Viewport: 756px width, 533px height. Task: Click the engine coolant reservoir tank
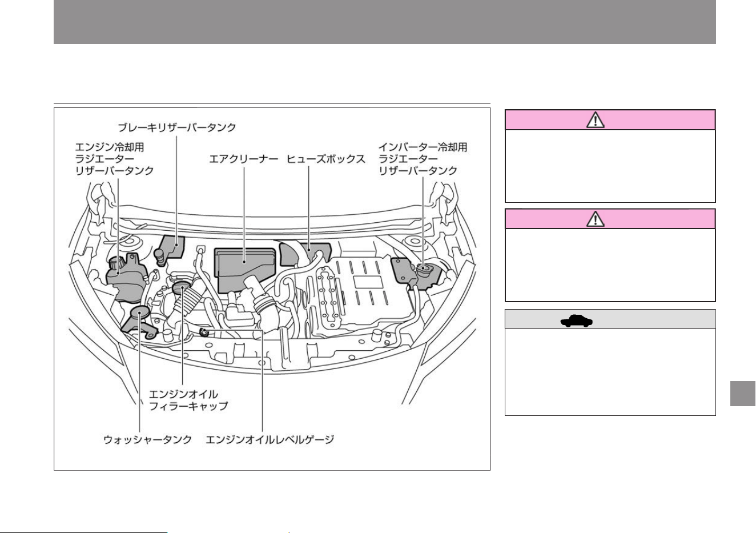point(126,277)
